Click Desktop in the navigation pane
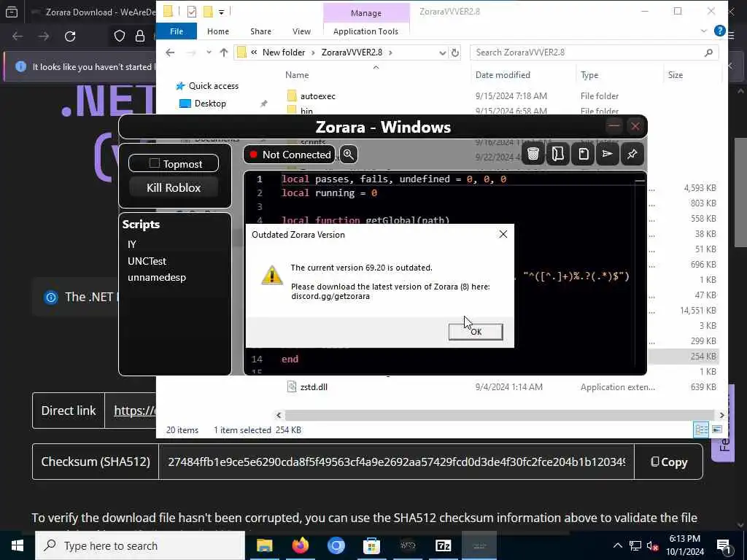This screenshot has width=747, height=560. 210,104
